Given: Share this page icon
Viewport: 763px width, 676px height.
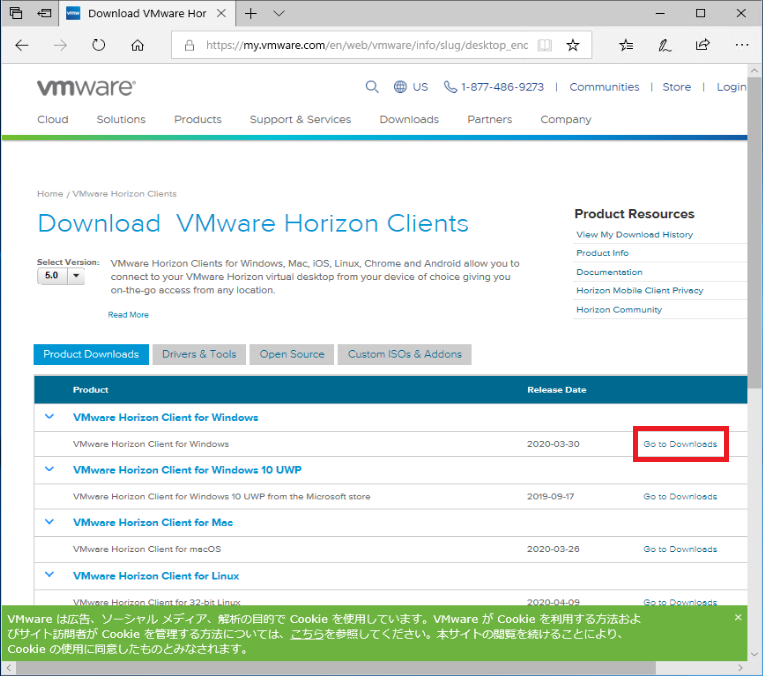Looking at the screenshot, I should [703, 45].
